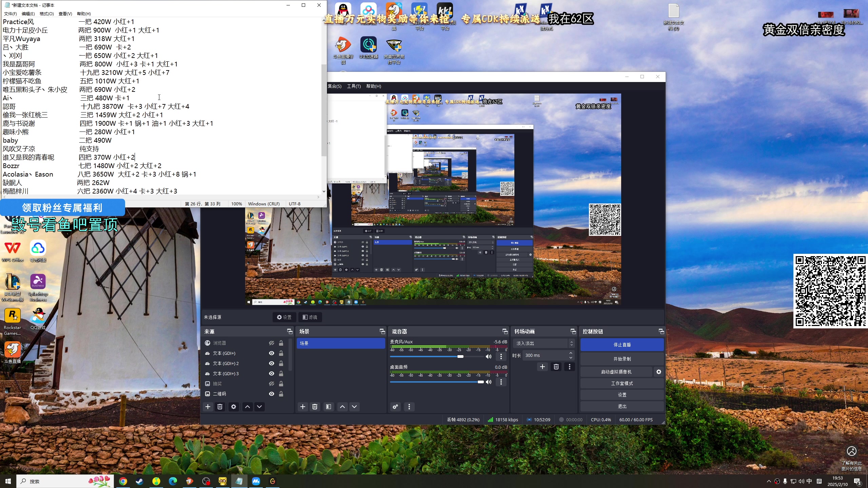This screenshot has height=488, width=868.
Task: Hide the 文本 (GDI+) 2 source
Action: [272, 363]
